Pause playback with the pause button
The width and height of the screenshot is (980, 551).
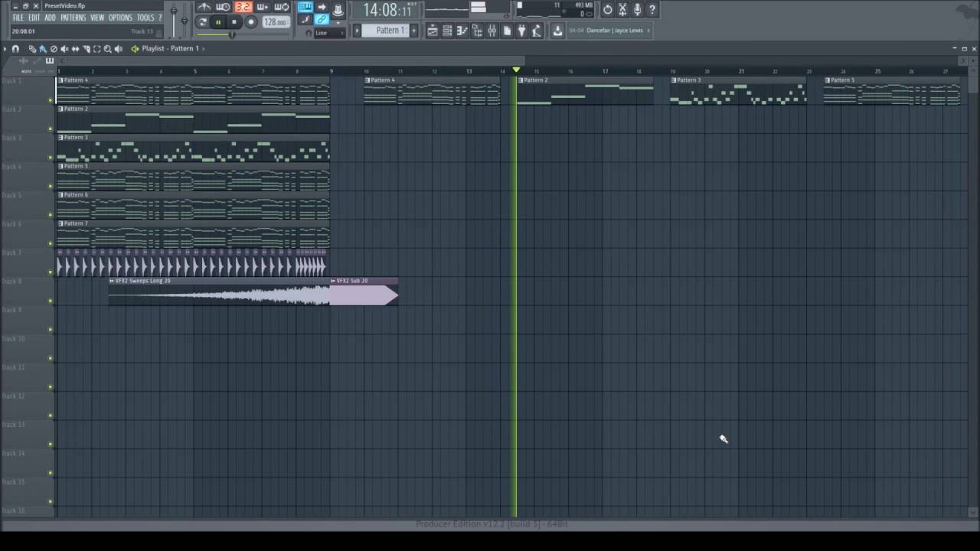tap(218, 22)
